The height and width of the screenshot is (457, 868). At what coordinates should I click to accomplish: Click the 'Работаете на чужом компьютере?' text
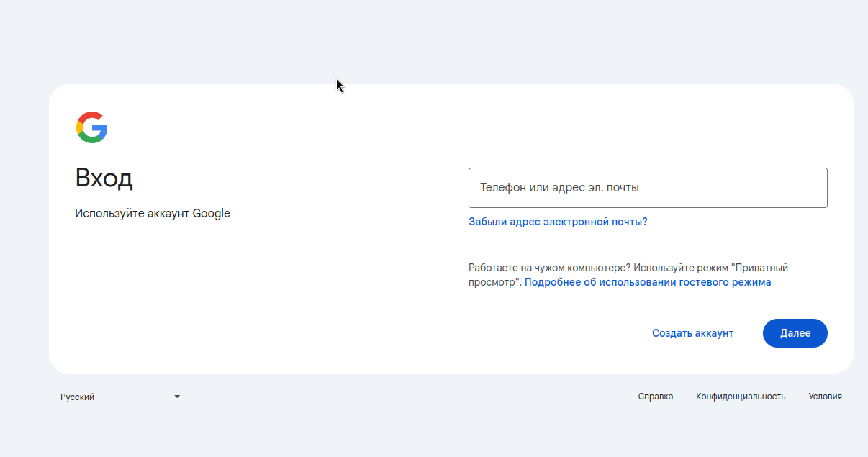(x=550, y=268)
